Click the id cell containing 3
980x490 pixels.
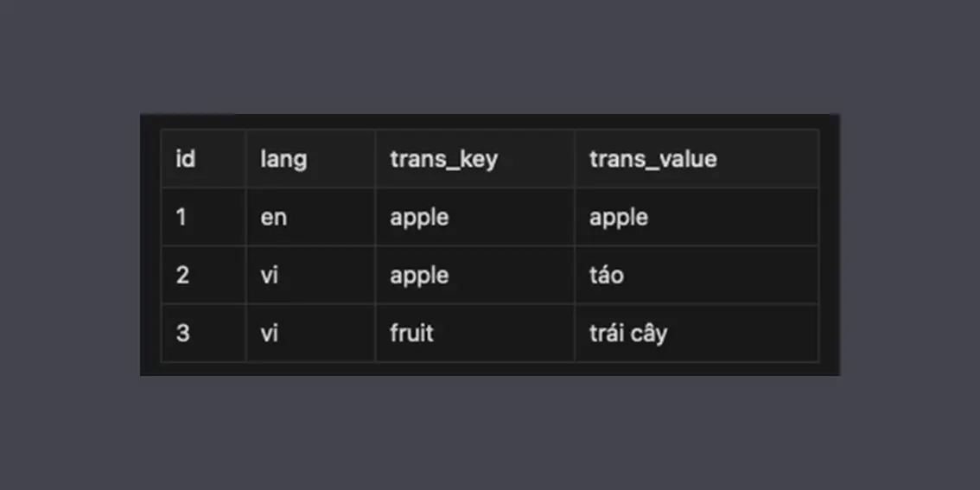[x=204, y=333]
